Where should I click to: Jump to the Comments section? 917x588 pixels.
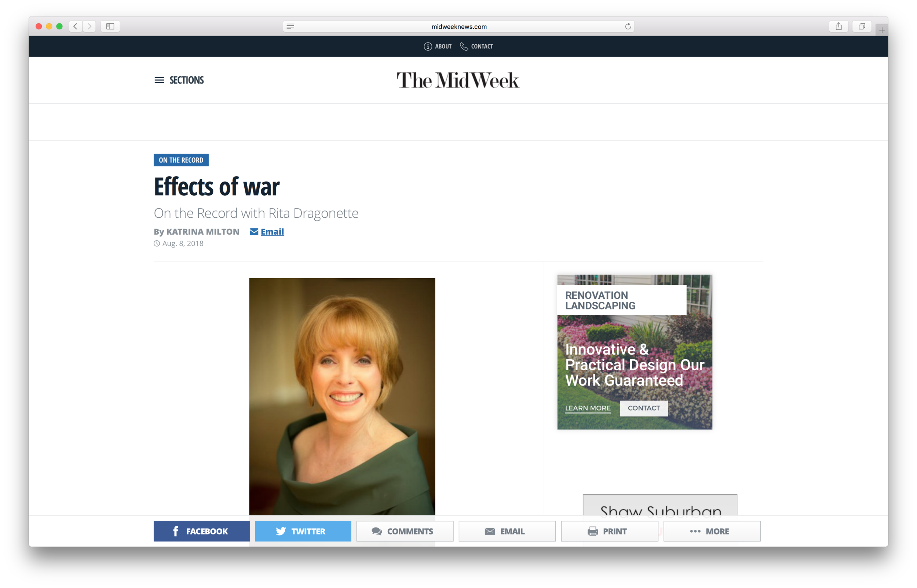point(405,531)
